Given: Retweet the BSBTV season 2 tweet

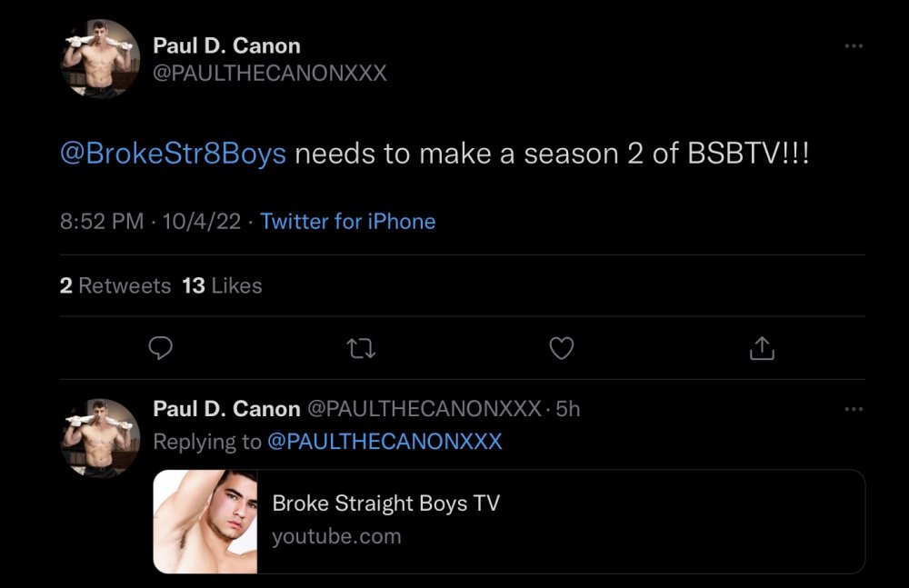Looking at the screenshot, I should [x=362, y=348].
